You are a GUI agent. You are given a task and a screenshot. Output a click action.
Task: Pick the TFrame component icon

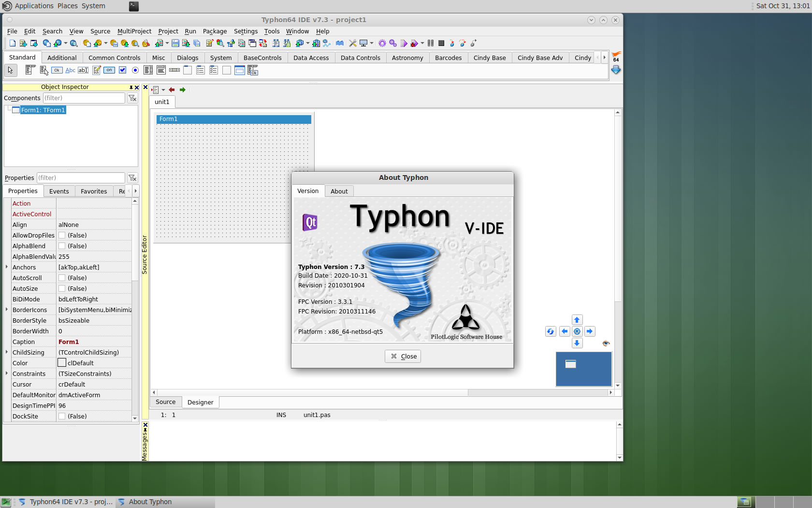(x=240, y=70)
